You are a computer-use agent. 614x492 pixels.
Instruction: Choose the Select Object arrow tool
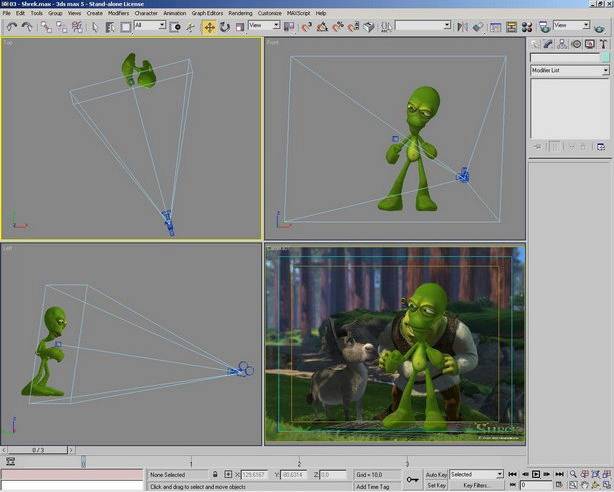click(x=95, y=27)
